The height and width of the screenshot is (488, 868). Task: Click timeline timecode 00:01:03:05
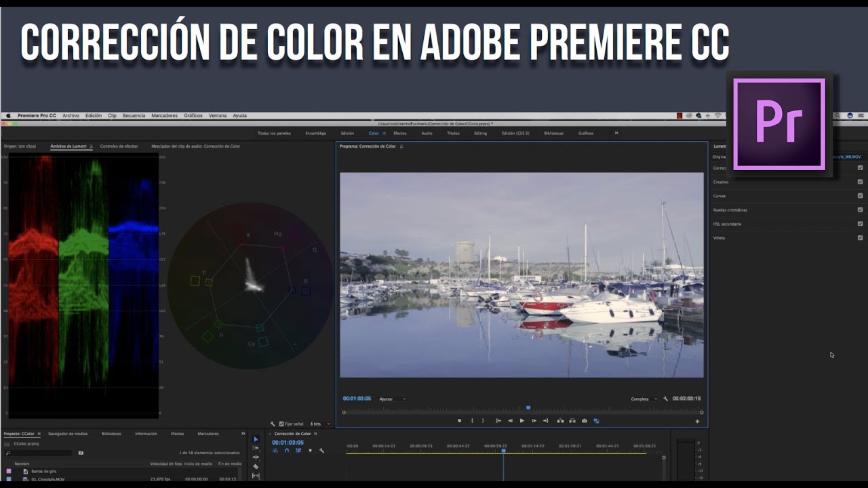288,443
